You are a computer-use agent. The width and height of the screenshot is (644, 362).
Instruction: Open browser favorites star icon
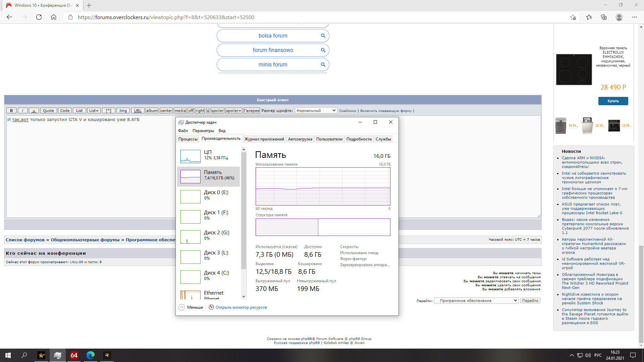point(589,17)
